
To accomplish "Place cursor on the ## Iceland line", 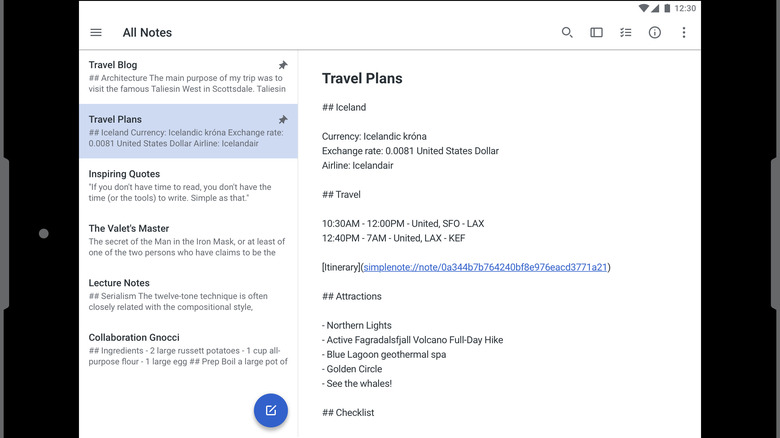I will (x=344, y=108).
